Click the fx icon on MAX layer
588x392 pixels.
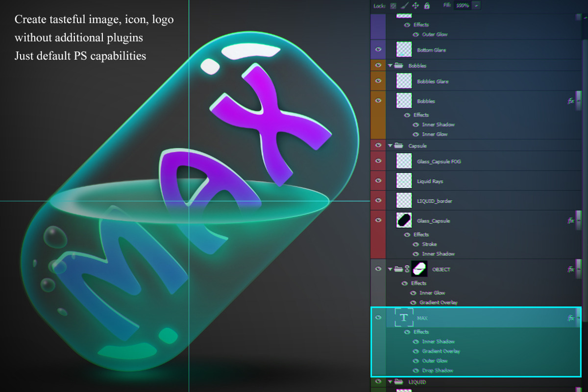click(x=571, y=318)
